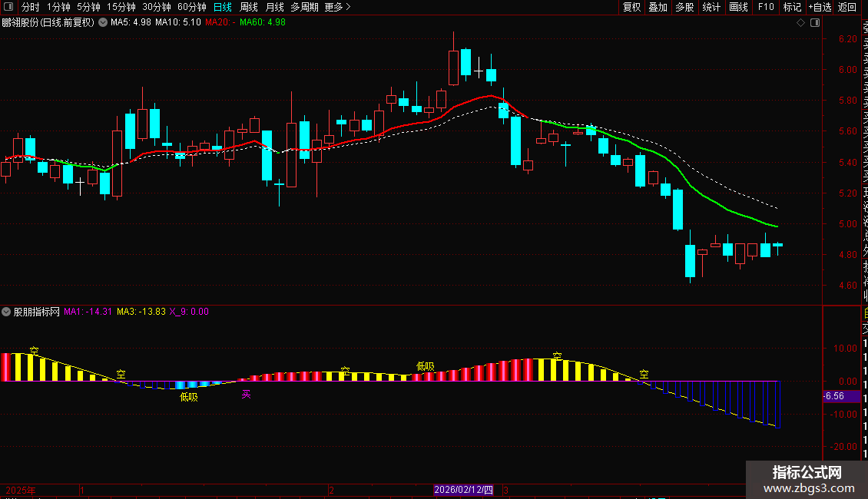Click the 叠加 overlay button
This screenshot has height=499, width=868.
(658, 7)
